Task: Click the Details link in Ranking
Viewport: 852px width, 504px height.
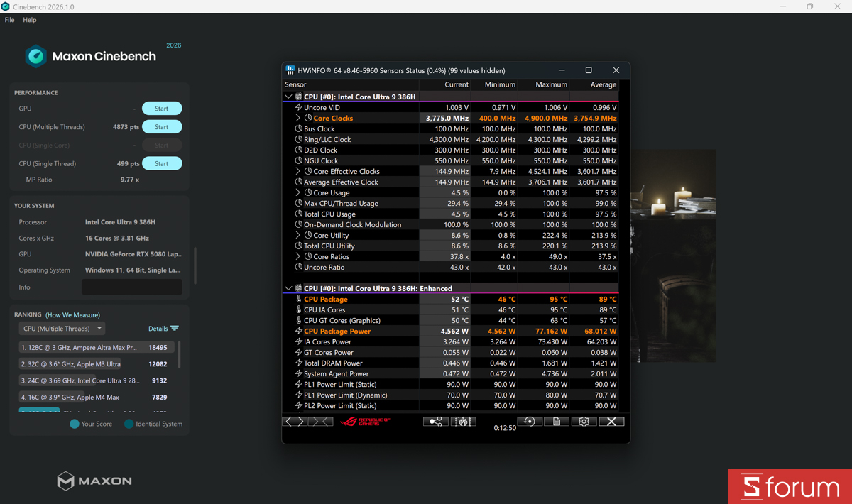Action: 158,329
